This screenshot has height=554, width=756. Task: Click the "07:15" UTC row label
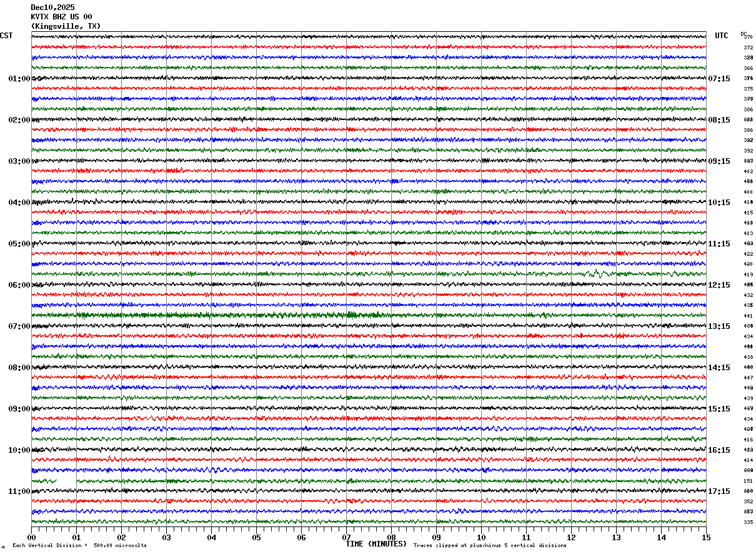coord(719,79)
